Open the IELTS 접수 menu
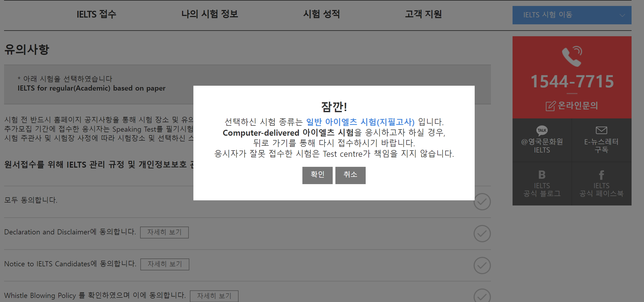644x302 pixels. click(x=96, y=14)
